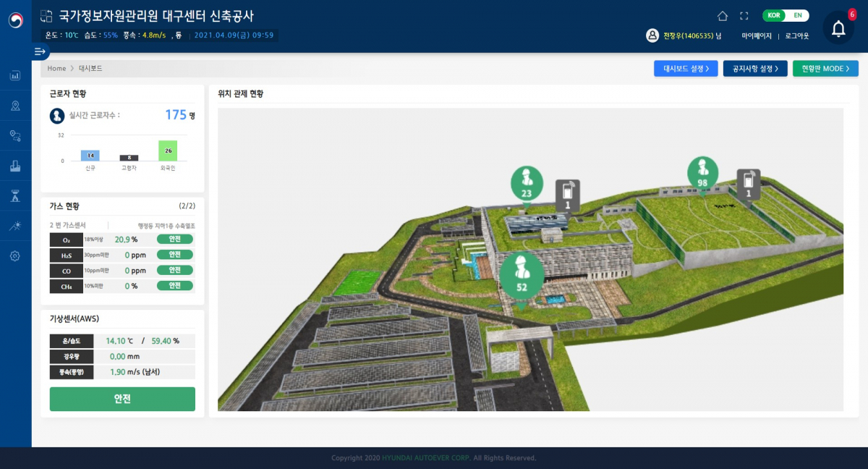868x469 pixels.
Task: Click the fullscreen expand icon in the header
Action: 744,14
